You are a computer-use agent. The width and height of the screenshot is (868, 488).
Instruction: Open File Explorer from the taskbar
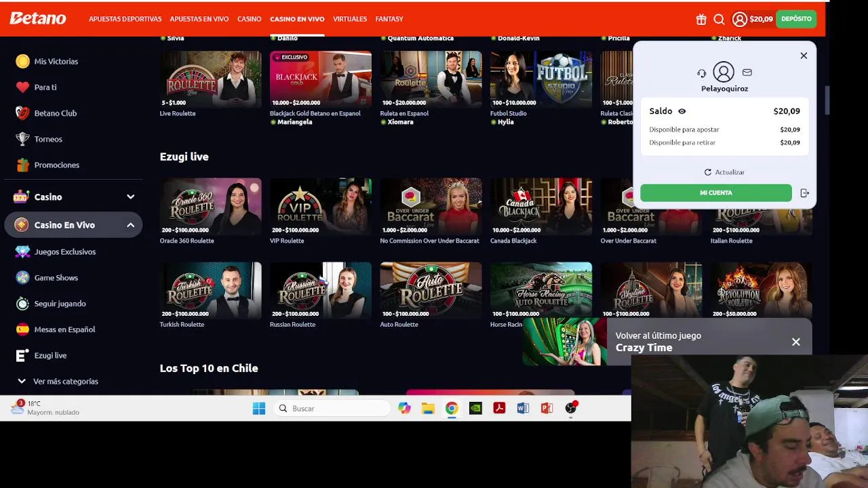[428, 409]
